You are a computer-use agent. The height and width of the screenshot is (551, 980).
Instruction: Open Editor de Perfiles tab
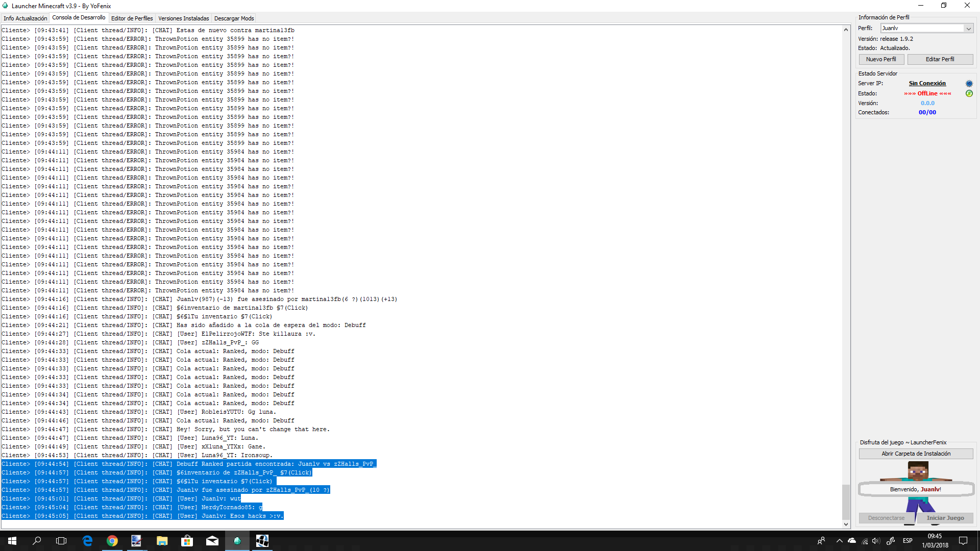tap(132, 18)
